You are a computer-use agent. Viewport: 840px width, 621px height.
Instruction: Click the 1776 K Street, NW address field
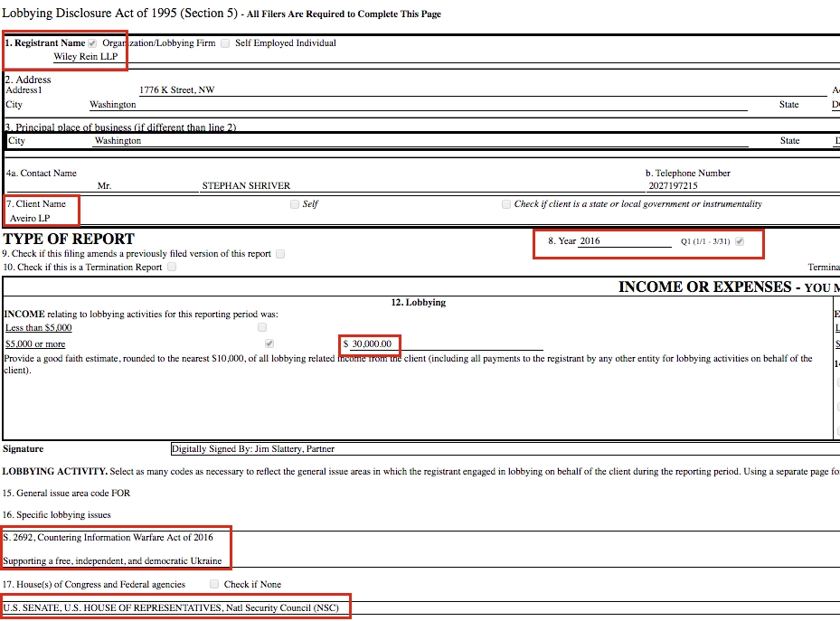click(x=177, y=90)
